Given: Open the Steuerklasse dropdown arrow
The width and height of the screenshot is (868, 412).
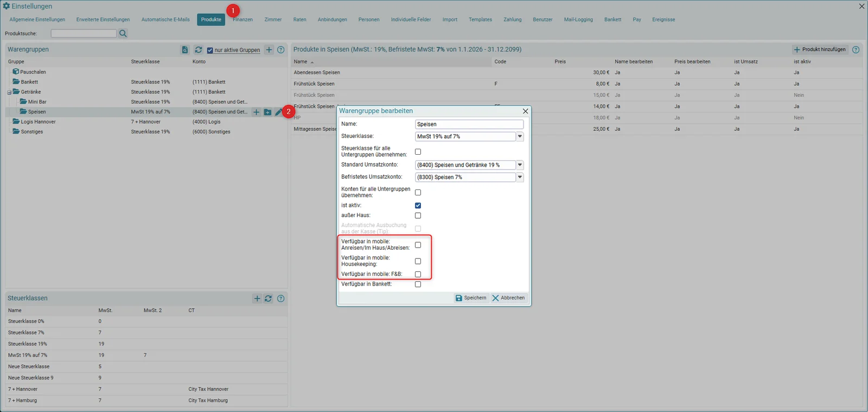Looking at the screenshot, I should pyautogui.click(x=520, y=136).
